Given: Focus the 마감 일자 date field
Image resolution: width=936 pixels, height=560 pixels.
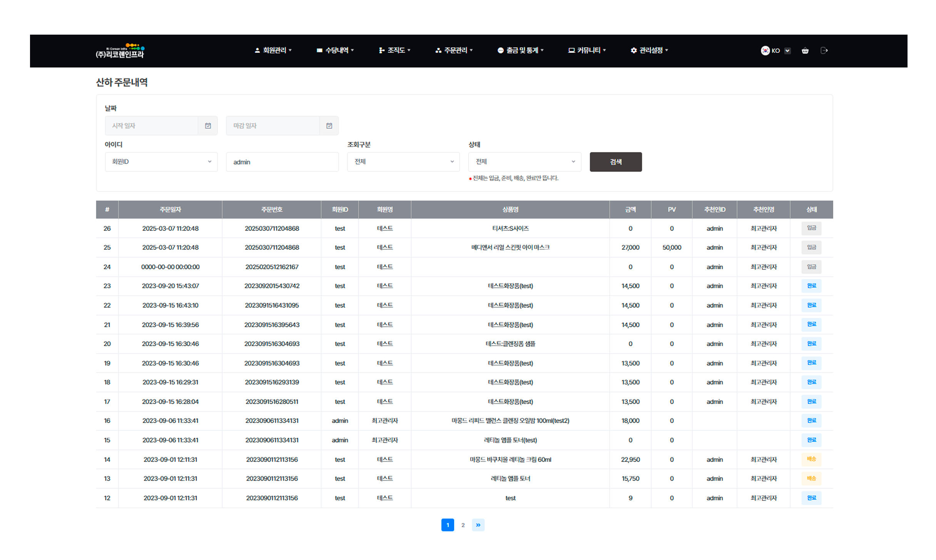Looking at the screenshot, I should coord(273,125).
